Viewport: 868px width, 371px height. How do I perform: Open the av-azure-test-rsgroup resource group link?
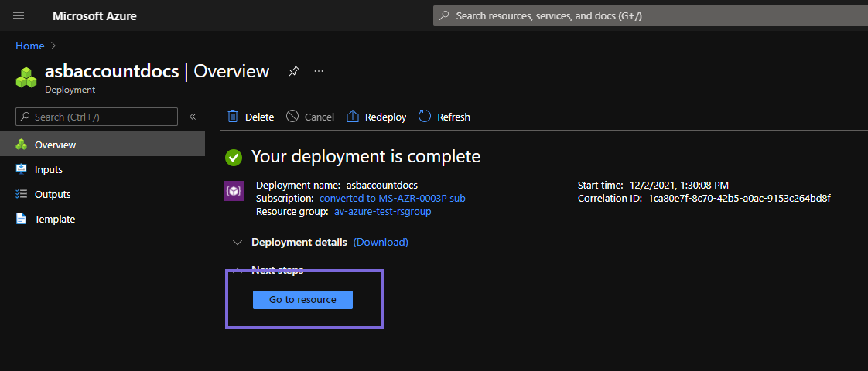coord(383,211)
